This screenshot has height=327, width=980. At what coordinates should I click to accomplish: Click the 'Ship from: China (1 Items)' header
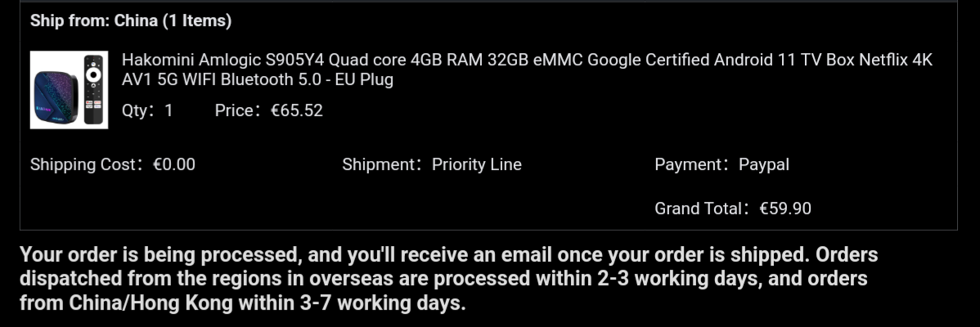131,20
